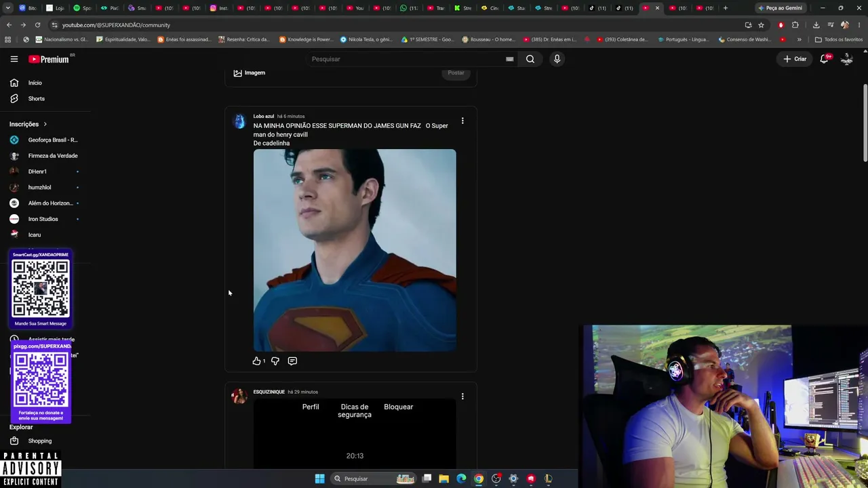This screenshot has width=868, height=488.
Task: Go back in the browser
Action: pyautogui.click(x=9, y=25)
